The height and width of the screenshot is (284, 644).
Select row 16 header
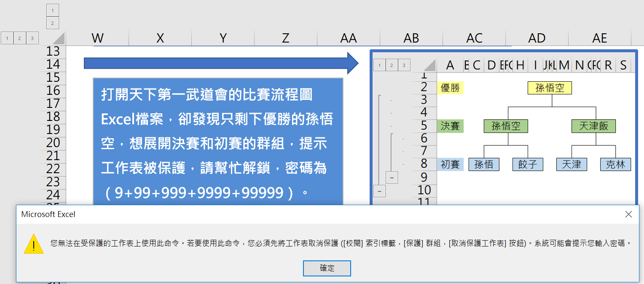(x=53, y=91)
